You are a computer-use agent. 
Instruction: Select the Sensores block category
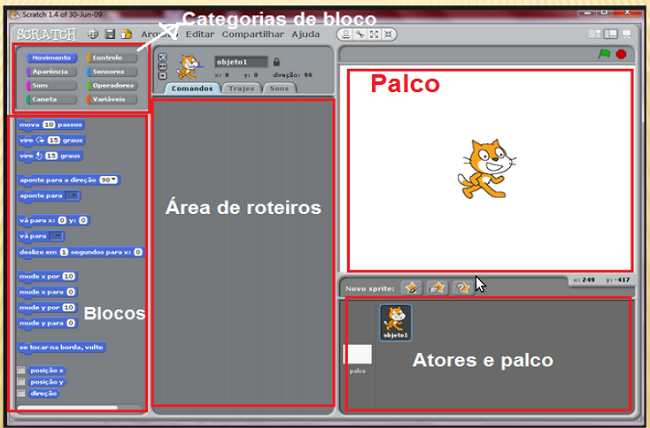pyautogui.click(x=112, y=72)
